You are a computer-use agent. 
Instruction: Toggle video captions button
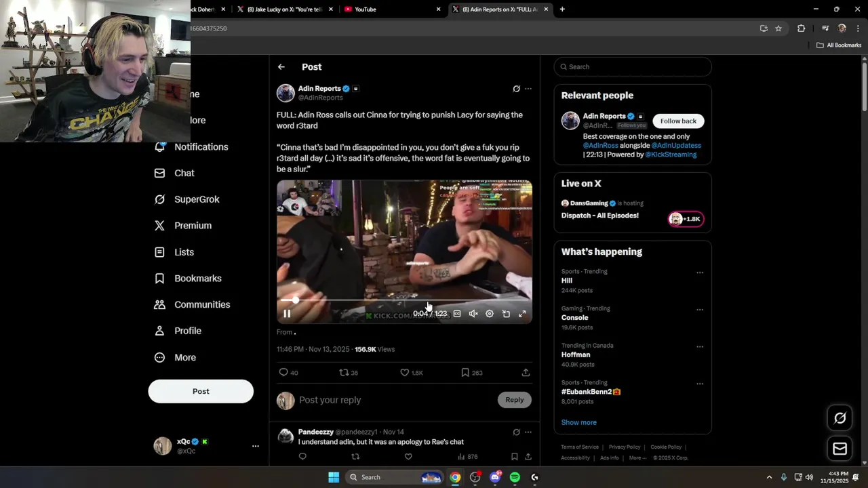(457, 314)
